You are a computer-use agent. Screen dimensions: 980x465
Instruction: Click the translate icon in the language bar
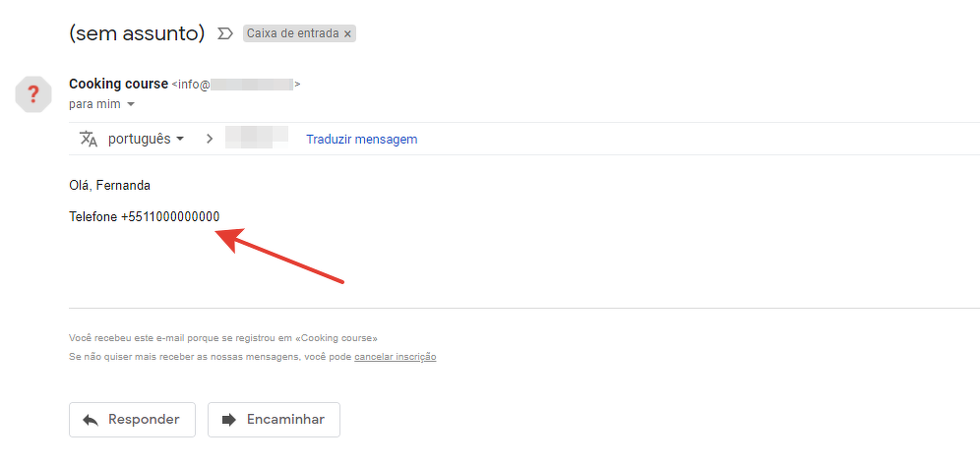point(89,139)
